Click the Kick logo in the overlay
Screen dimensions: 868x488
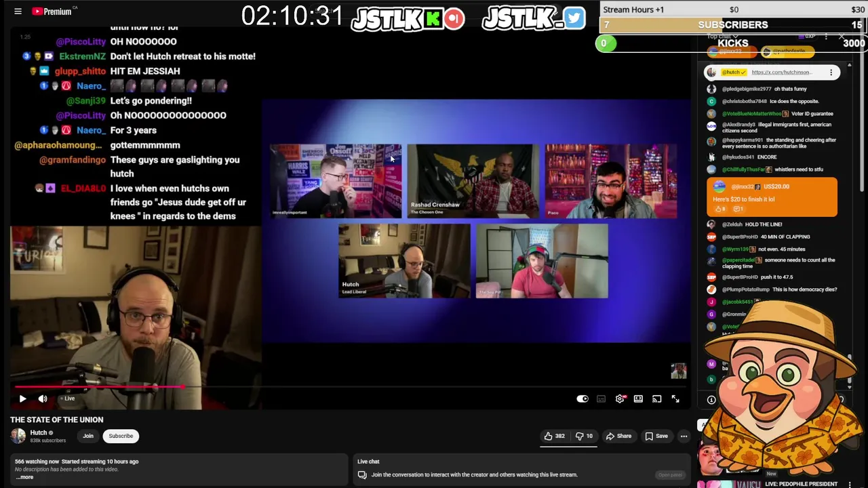[x=433, y=19]
